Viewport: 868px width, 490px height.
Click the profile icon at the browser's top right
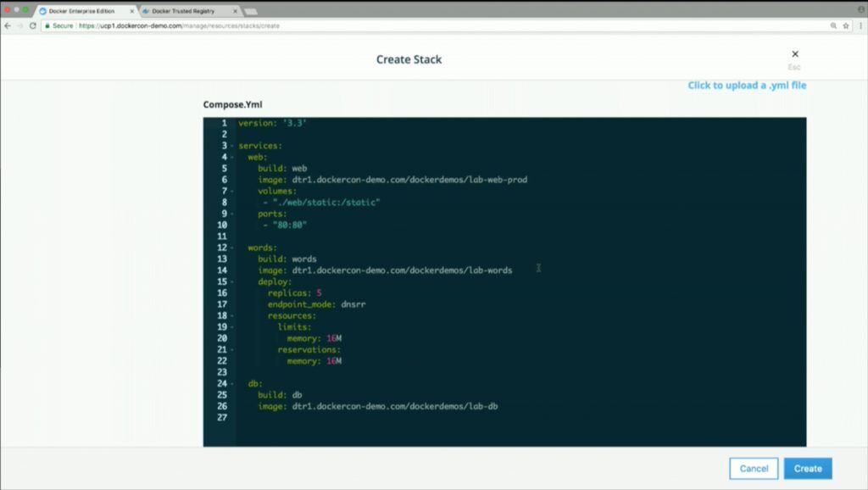pos(861,9)
